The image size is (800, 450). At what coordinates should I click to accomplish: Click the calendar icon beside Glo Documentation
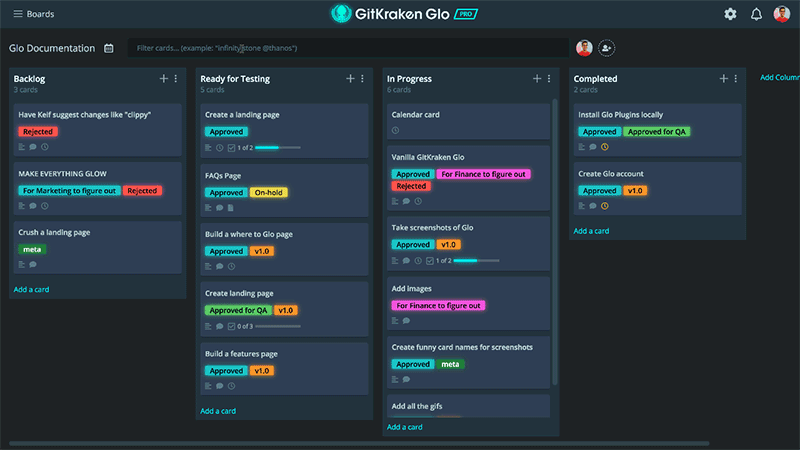pos(109,48)
